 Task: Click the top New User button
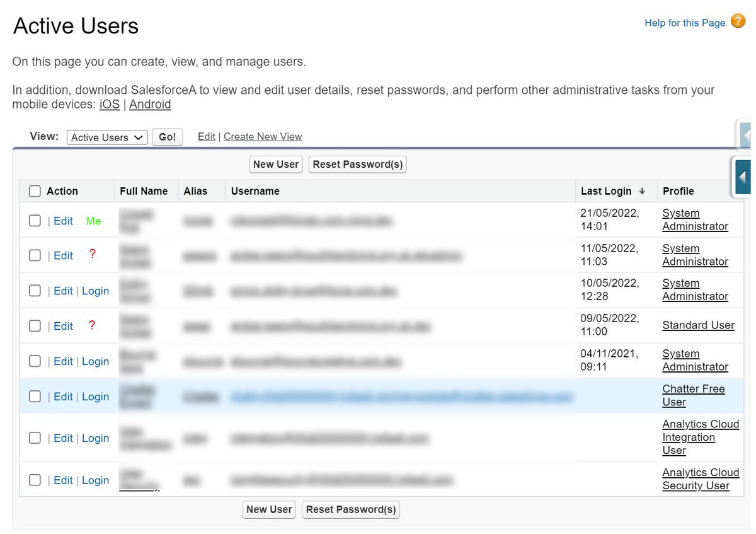pos(276,164)
